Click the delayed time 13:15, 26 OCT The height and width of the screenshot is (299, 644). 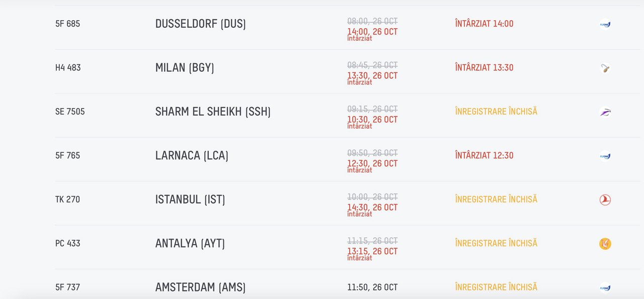point(372,251)
